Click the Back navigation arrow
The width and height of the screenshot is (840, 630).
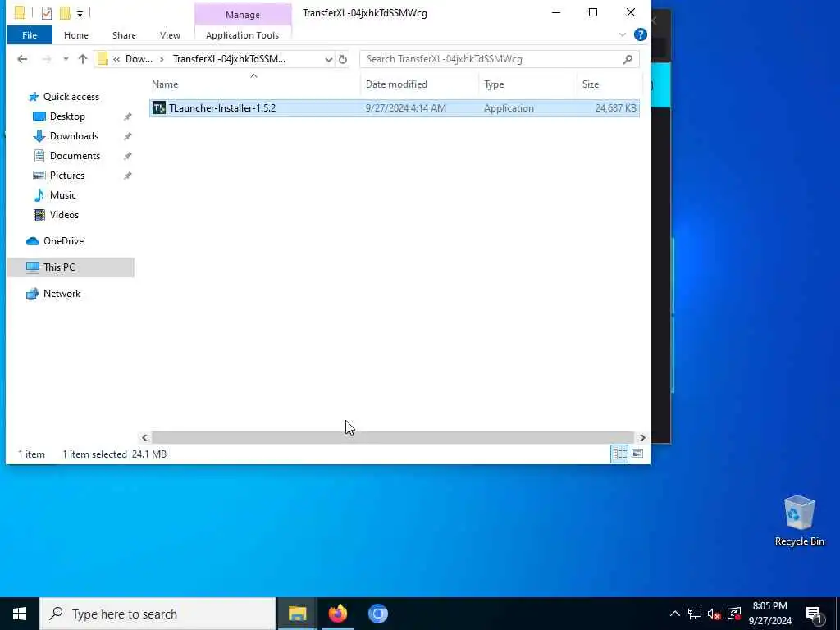click(x=22, y=59)
